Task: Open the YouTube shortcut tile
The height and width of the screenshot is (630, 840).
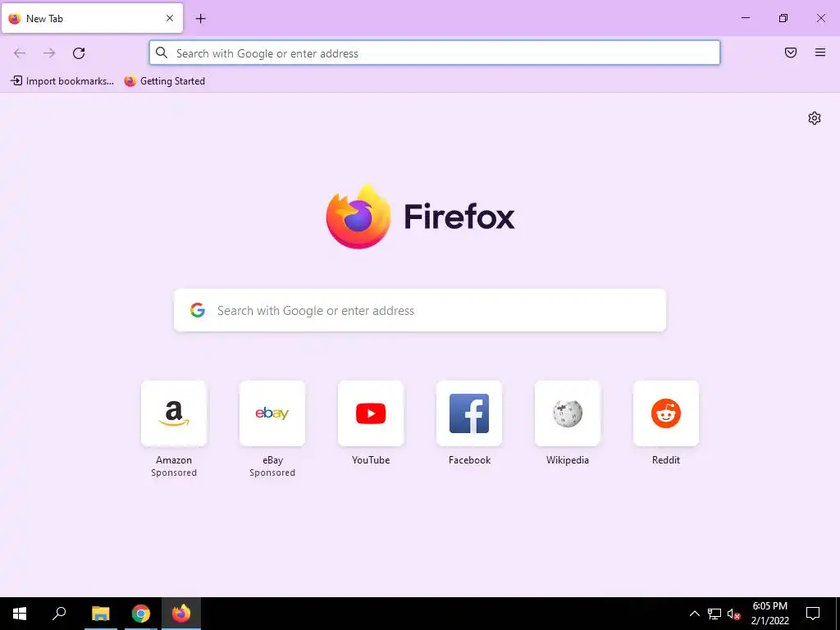Action: [371, 413]
